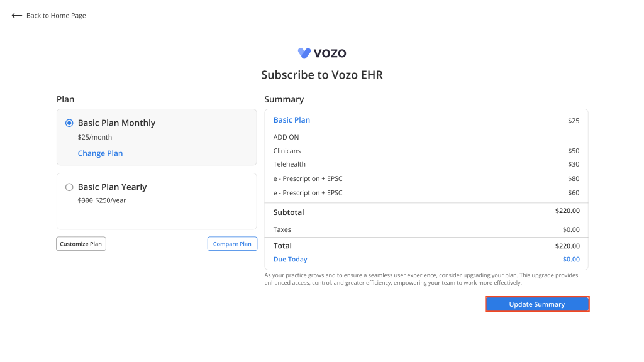Select the Basic Plan Monthly radio button
The width and height of the screenshot is (644, 362).
tap(69, 123)
